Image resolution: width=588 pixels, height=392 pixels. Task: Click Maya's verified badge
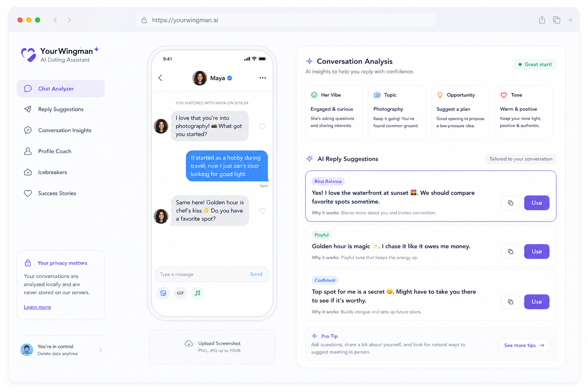coord(230,78)
